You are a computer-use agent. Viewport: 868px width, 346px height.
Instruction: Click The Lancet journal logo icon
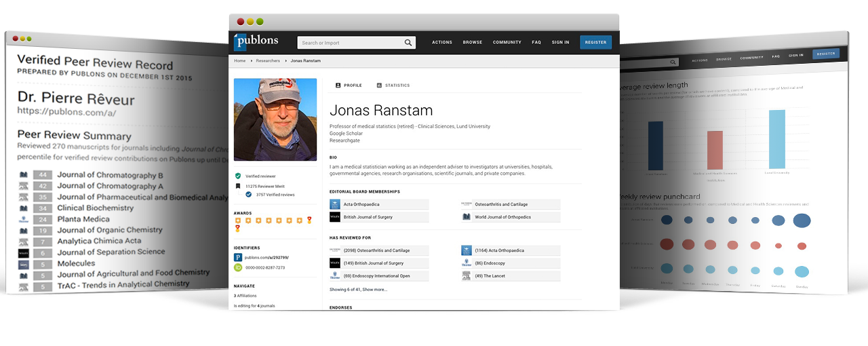[466, 276]
